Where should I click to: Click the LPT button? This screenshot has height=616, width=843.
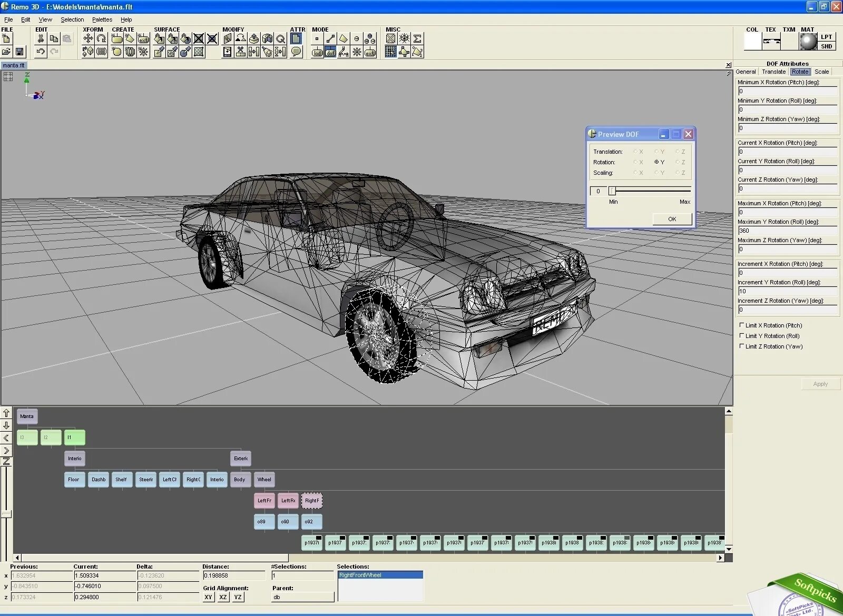pos(826,37)
